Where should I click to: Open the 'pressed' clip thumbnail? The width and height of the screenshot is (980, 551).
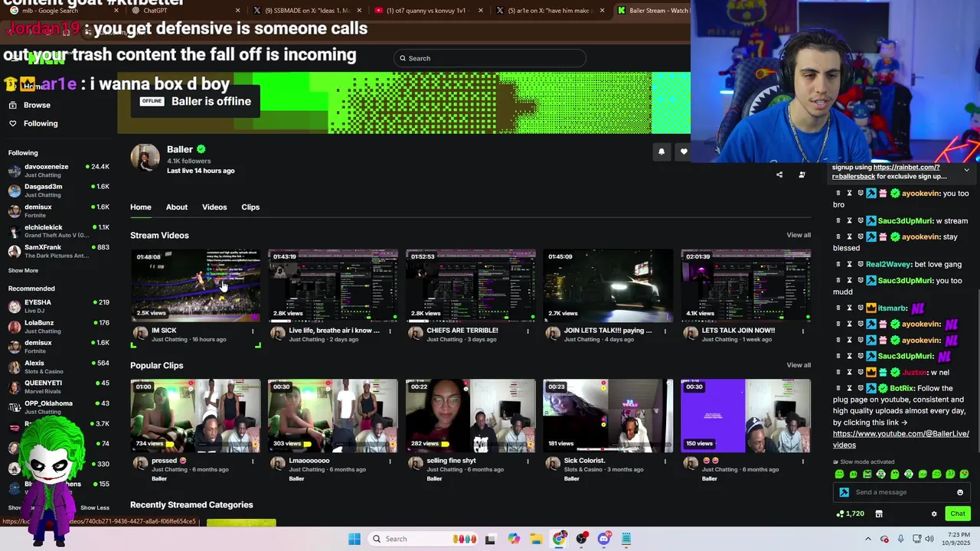click(195, 416)
